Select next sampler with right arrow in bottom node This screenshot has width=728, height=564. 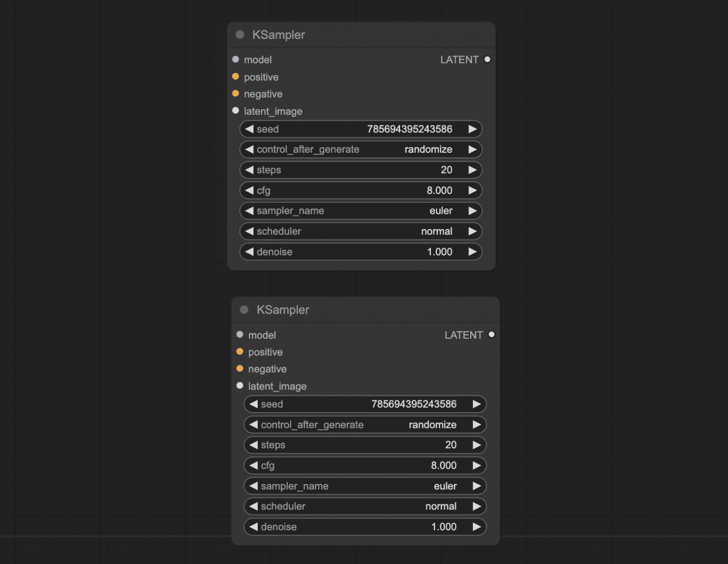pos(477,486)
